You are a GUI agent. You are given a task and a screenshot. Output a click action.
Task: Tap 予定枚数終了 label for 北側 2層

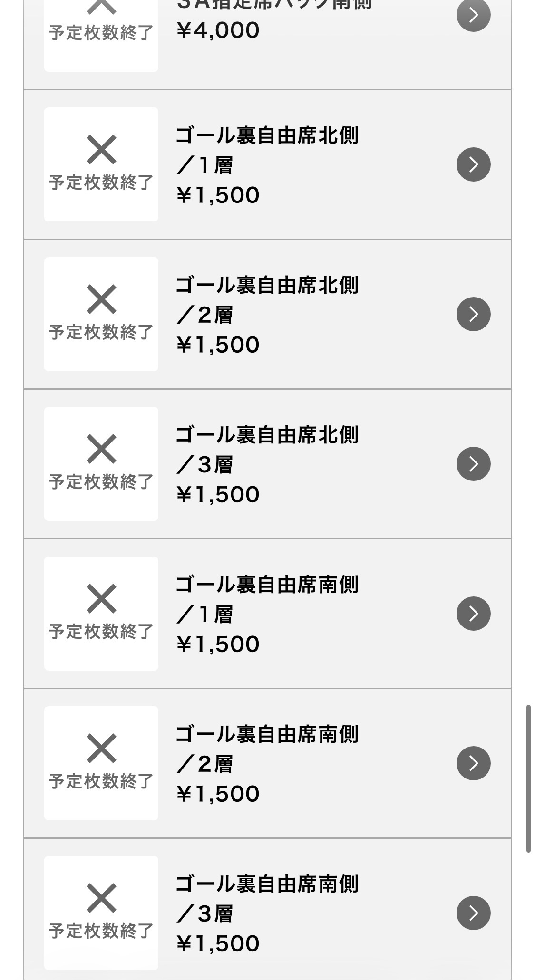point(101,332)
